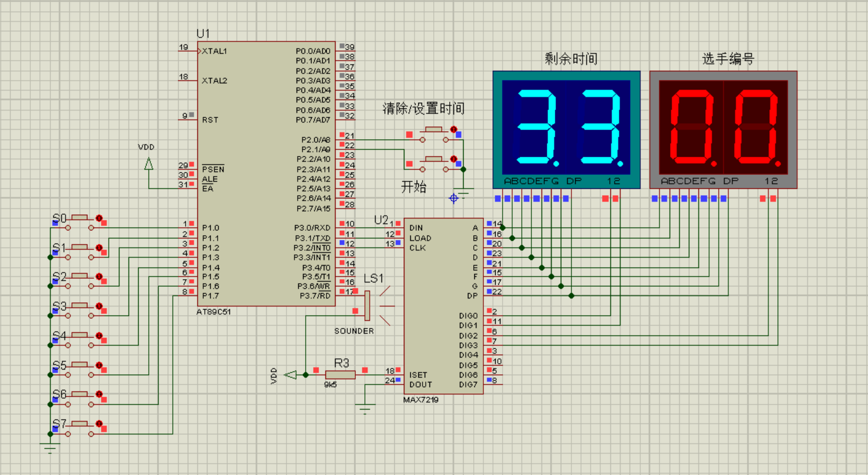Click the ground symbol beside the 开始 button
868x475 pixels.
(x=464, y=194)
